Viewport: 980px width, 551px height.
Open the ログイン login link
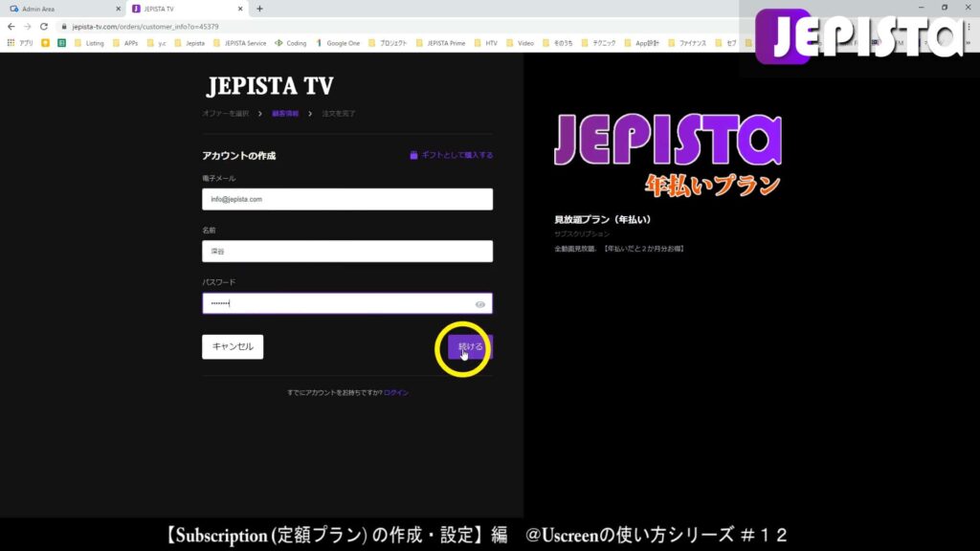click(x=396, y=392)
